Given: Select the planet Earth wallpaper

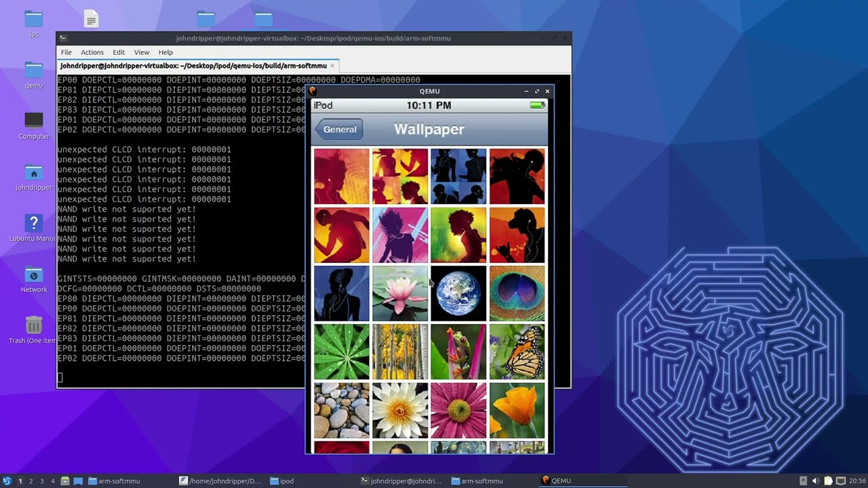Looking at the screenshot, I should pyautogui.click(x=458, y=293).
